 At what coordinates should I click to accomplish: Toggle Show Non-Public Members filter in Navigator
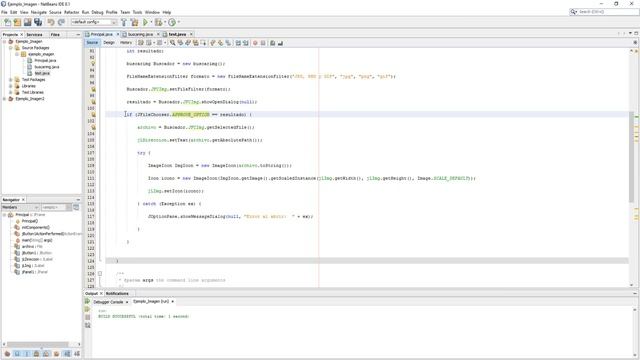(x=37, y=353)
